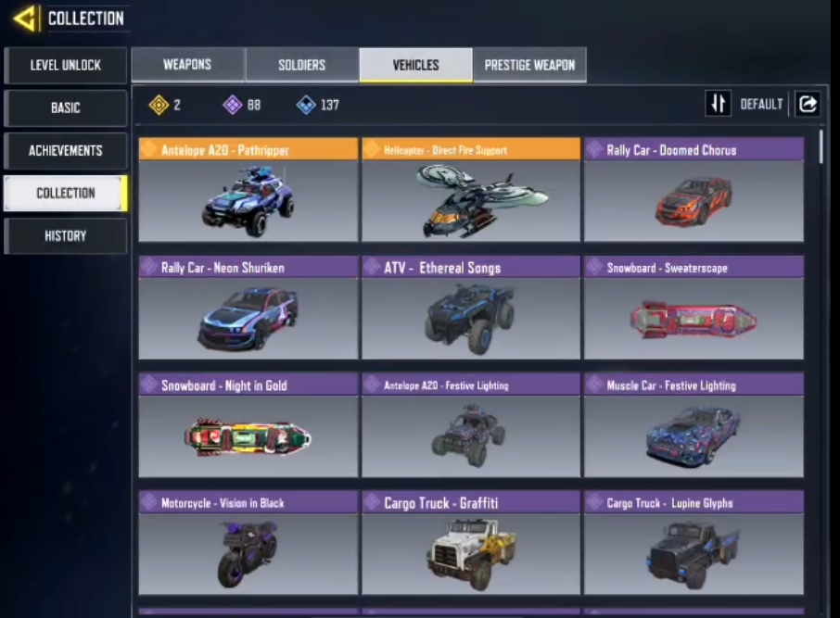Select the legendary gold rarity filter icon

(159, 105)
